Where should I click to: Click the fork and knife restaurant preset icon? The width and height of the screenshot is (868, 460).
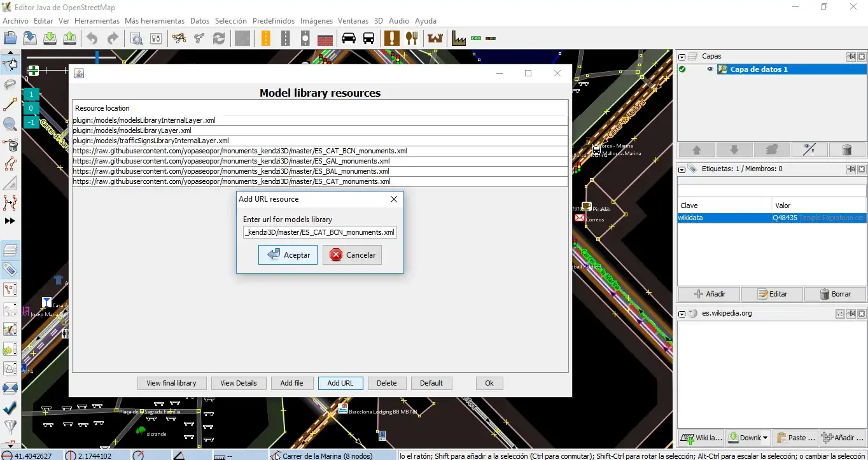pyautogui.click(x=413, y=38)
